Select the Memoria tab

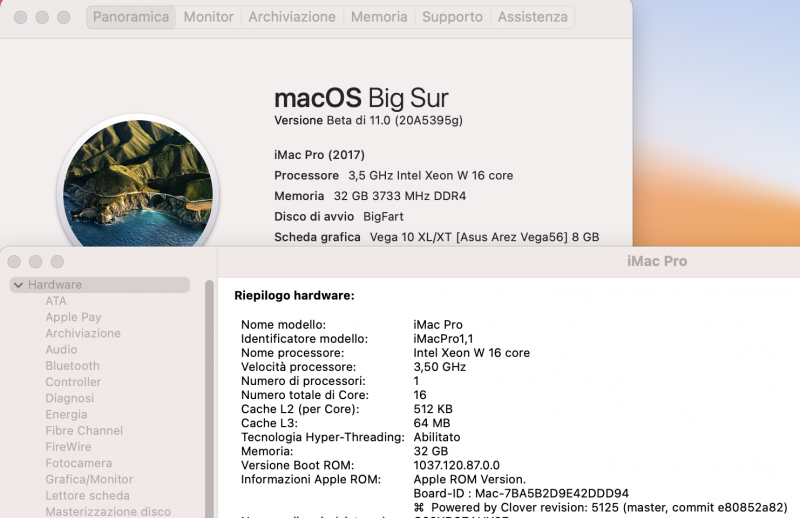pos(379,17)
